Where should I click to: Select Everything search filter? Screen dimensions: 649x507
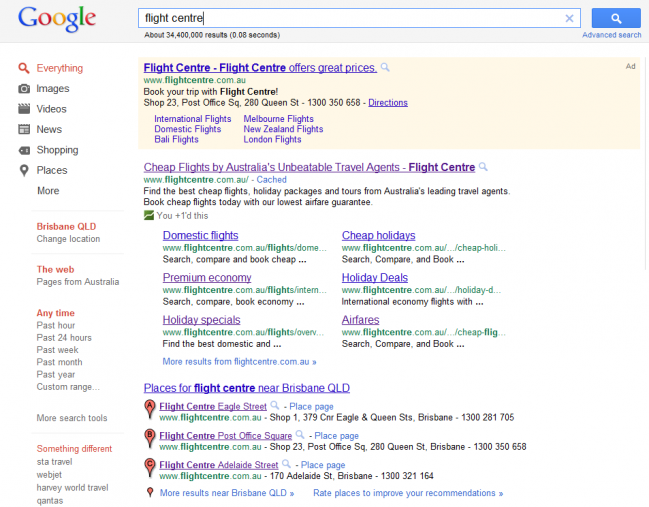60,68
